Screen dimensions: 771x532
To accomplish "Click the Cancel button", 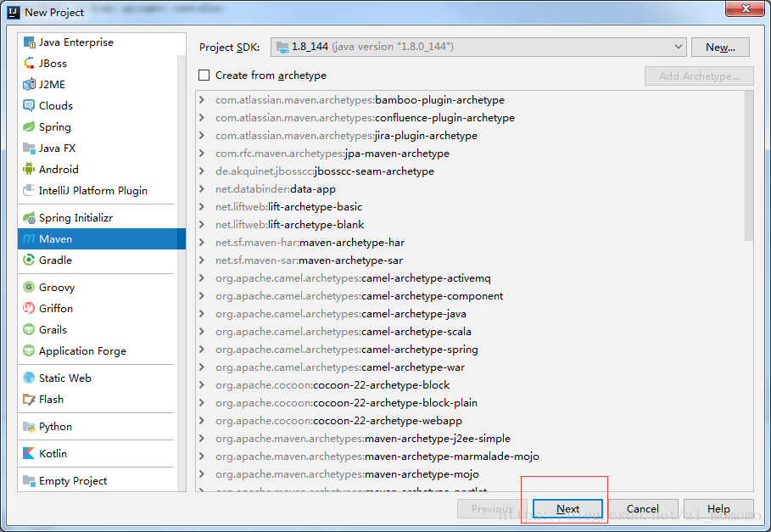I will tap(643, 509).
